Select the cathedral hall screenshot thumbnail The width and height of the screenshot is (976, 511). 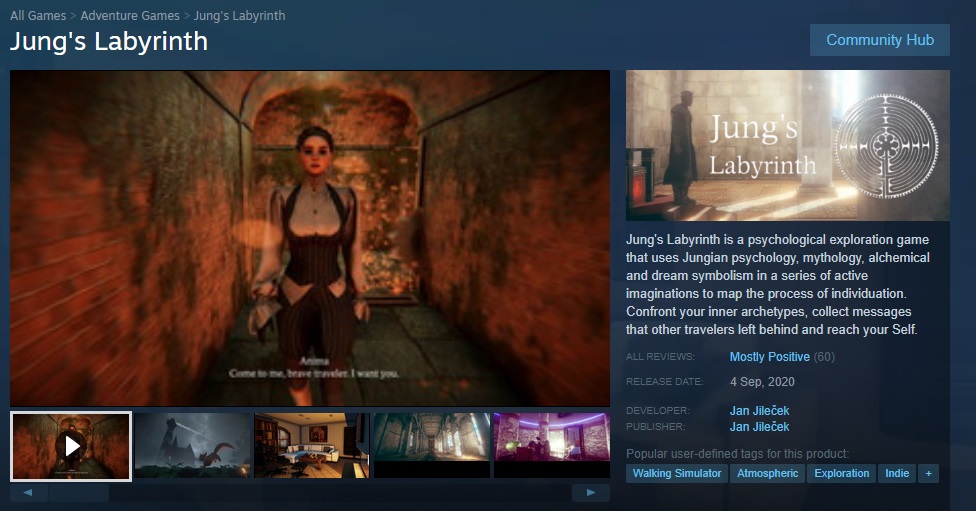click(431, 446)
